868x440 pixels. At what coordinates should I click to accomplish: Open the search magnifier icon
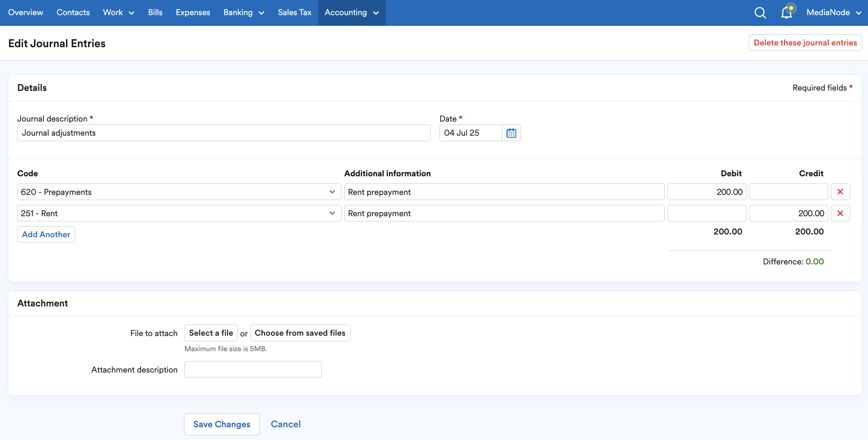pos(760,13)
